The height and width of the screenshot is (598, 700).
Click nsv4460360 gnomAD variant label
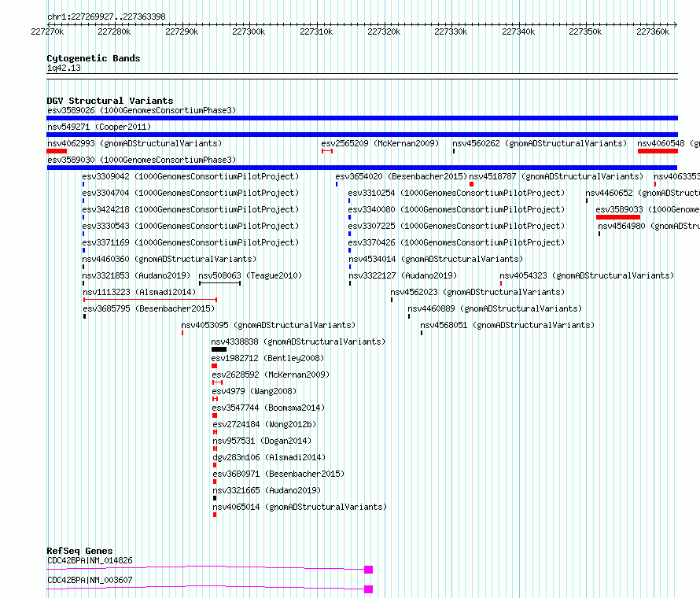169,259
